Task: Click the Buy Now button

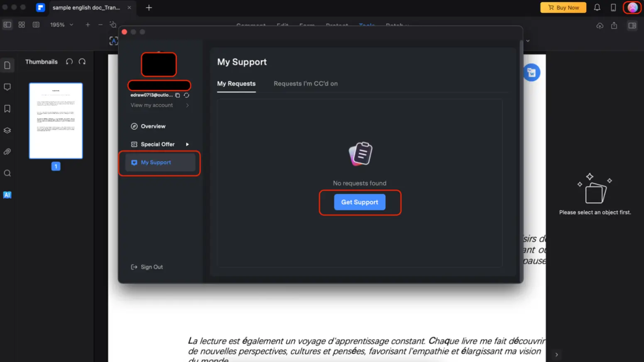Action: point(563,7)
